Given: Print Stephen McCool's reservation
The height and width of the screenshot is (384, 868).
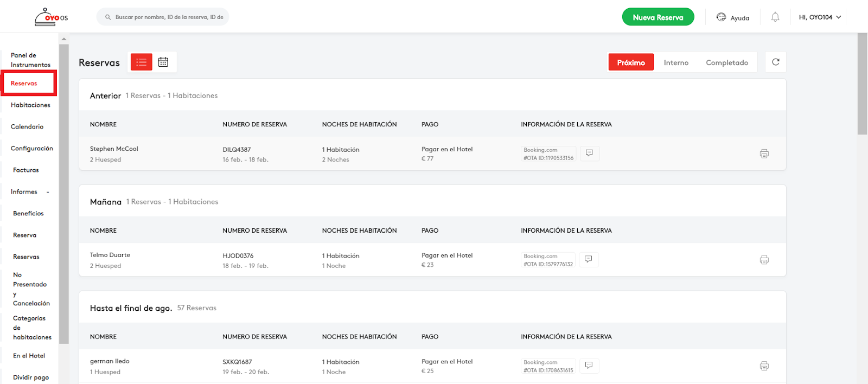Looking at the screenshot, I should 764,153.
